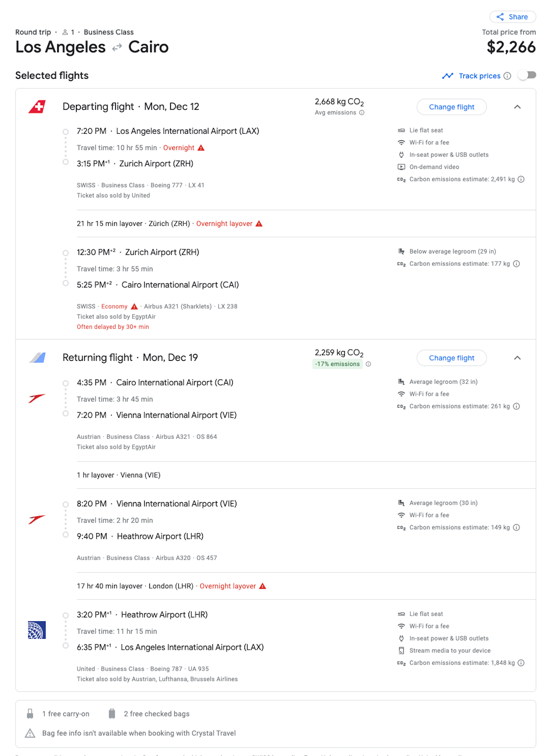Collapse the Returning flight details chevron

pos(517,358)
